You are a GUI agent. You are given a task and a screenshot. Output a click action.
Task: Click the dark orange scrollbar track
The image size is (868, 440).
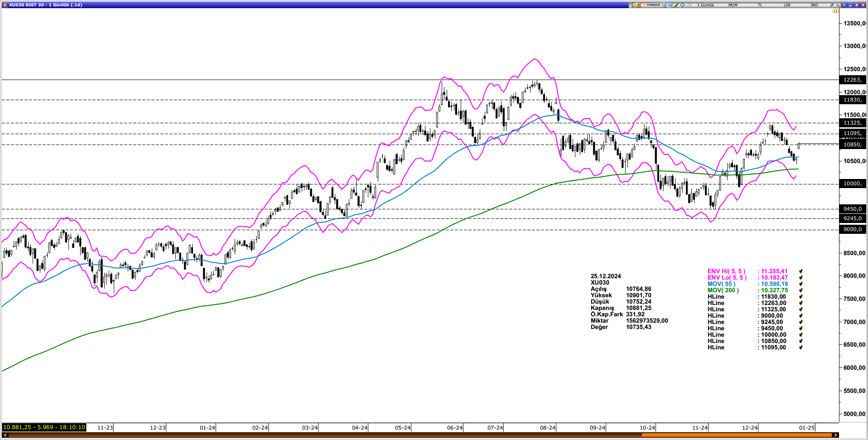(325, 435)
